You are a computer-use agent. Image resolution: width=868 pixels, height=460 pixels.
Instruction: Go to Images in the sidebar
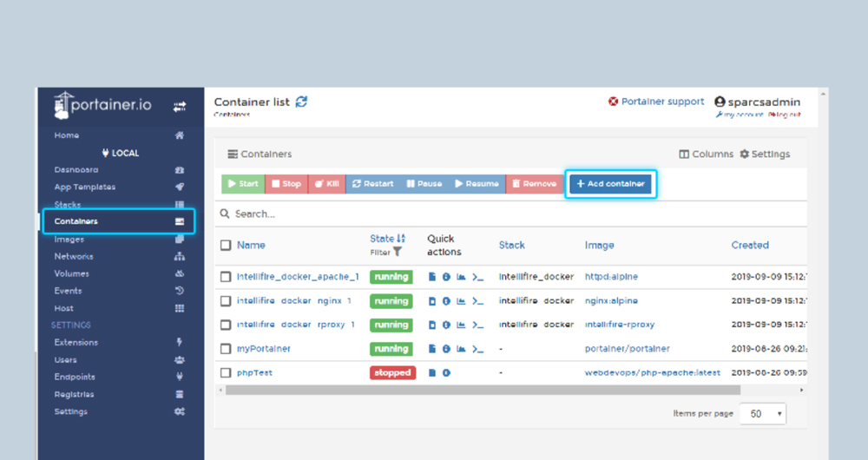tap(69, 240)
